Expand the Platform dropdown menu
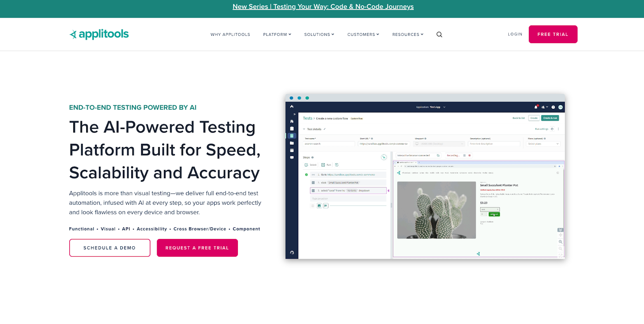Screen dimensions: 644x324 click(x=277, y=35)
